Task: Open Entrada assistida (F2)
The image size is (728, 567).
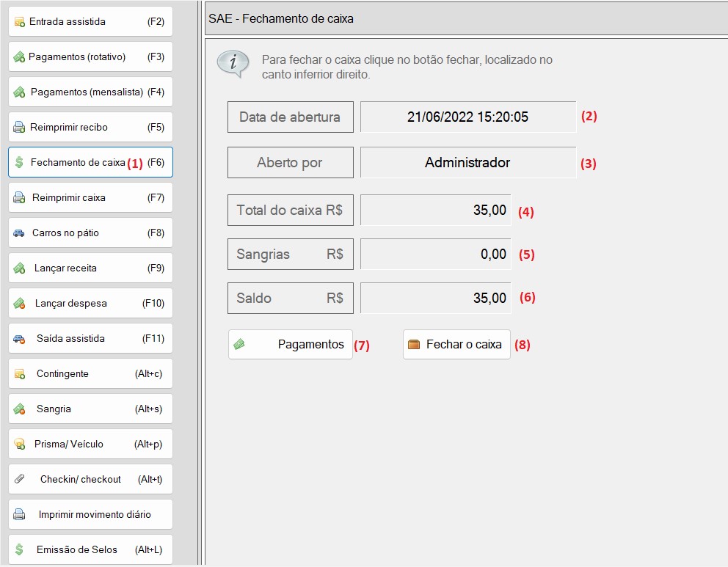Action: click(x=90, y=21)
